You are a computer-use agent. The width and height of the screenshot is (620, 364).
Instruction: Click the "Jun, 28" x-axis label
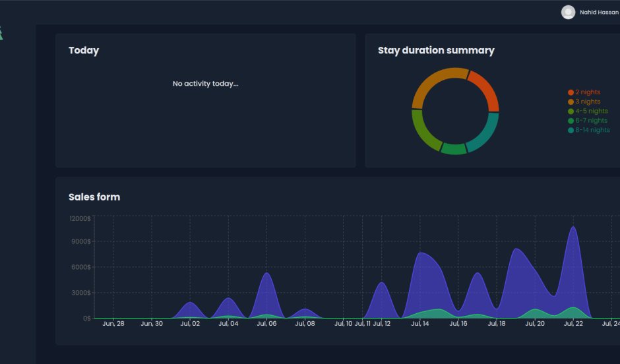113,324
